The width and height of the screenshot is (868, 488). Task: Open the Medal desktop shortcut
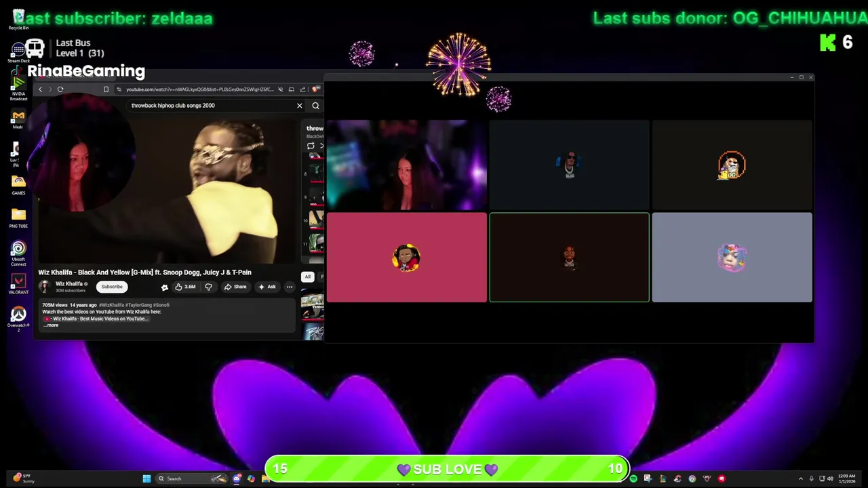[x=18, y=119]
